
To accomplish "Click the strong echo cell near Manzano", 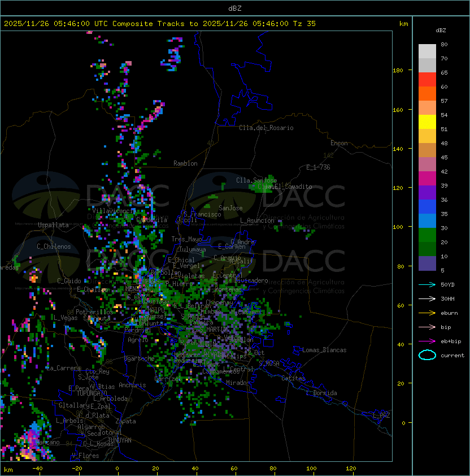I will coord(31,441).
